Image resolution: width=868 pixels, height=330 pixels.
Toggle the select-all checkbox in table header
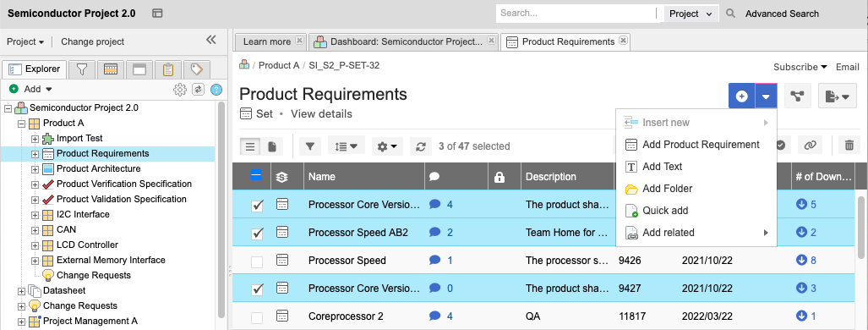click(256, 175)
